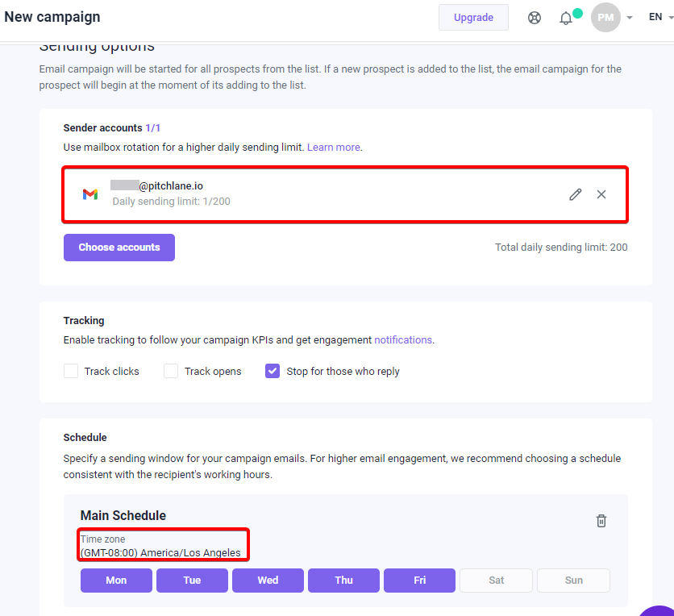This screenshot has height=616, width=674.
Task: Uncheck Stop for those who reply
Action: (273, 371)
